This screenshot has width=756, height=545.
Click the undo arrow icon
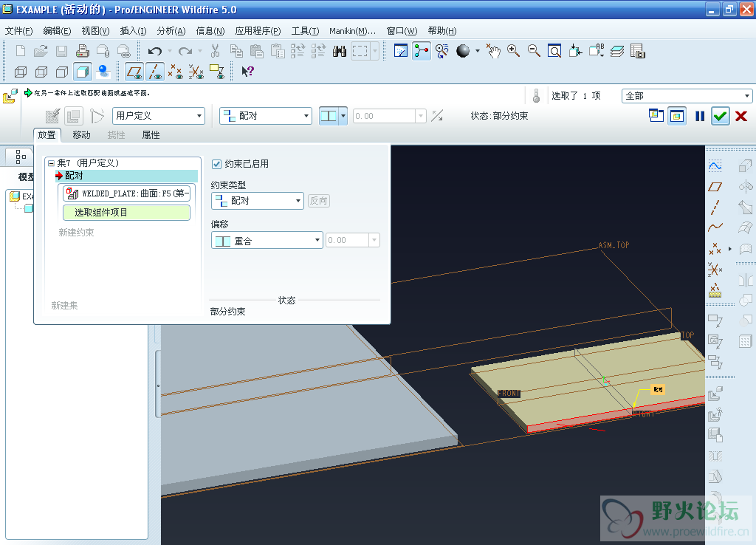[x=154, y=51]
